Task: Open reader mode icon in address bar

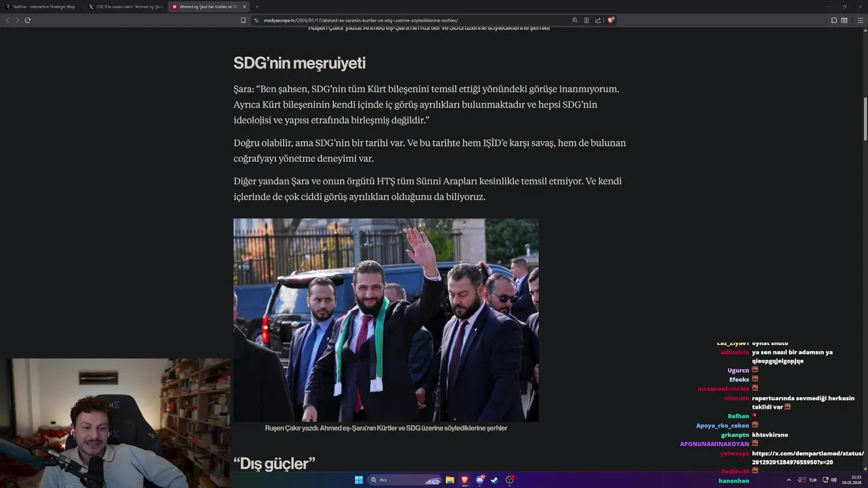Action: click(x=587, y=20)
